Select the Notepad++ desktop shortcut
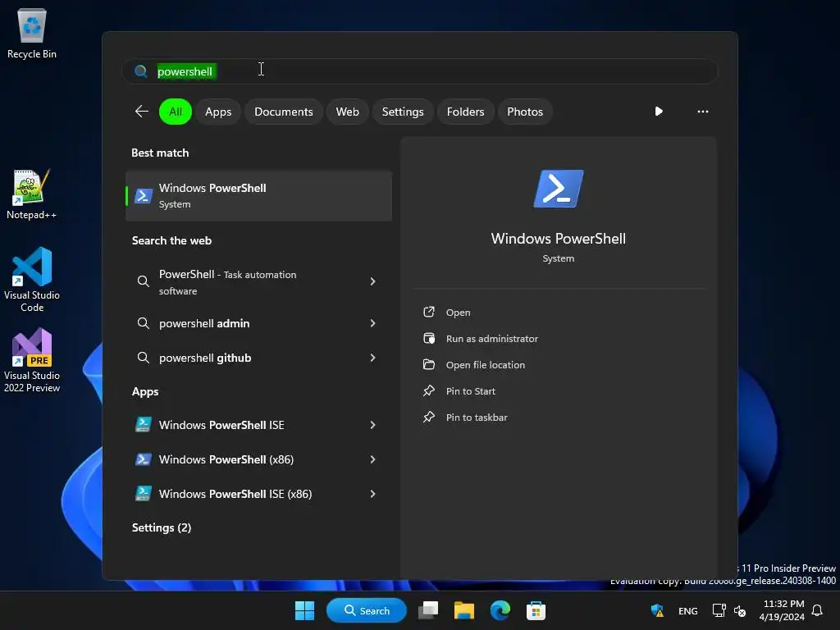The width and height of the screenshot is (840, 630). point(32,194)
